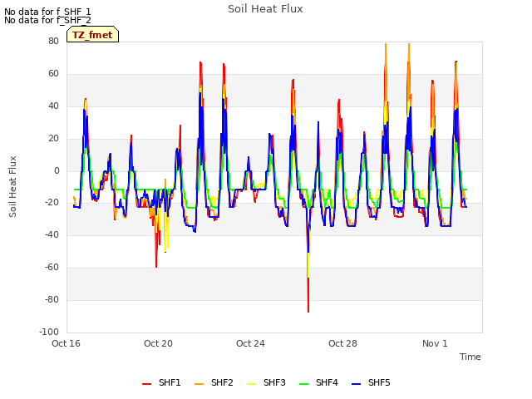The height and width of the screenshot is (399, 532).
Task: Click the Oct 20 x-axis tick label
Action: [x=158, y=343]
